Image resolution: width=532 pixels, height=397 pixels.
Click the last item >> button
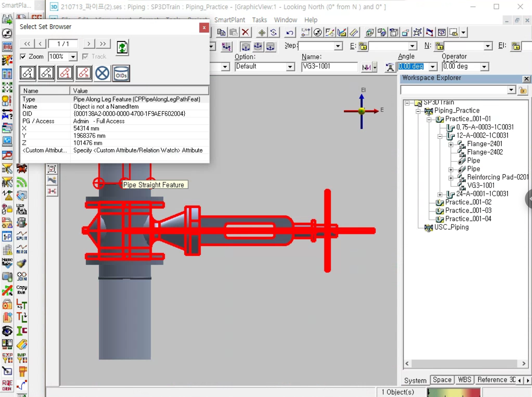coord(103,44)
